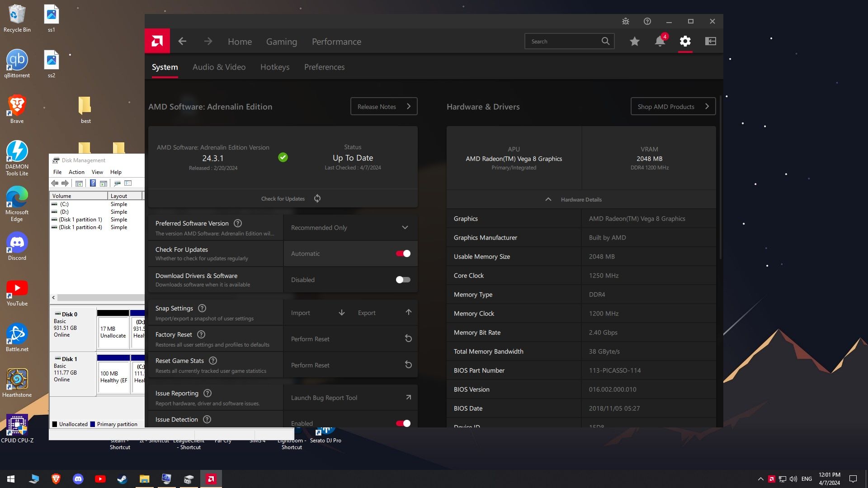This screenshot has width=868, height=488.
Task: Open File Explorer from taskbar
Action: click(144, 479)
